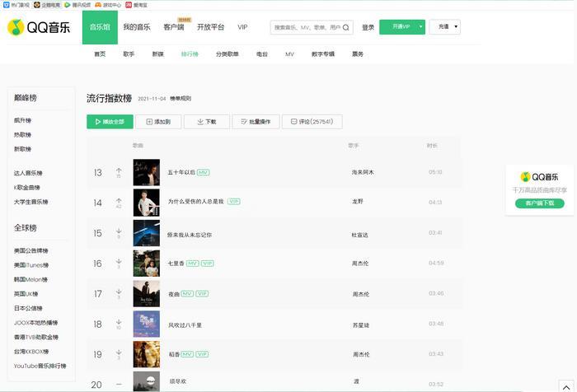The height and width of the screenshot is (392, 577).
Task: Click the MV badge beside 七里香
Action: pos(191,264)
